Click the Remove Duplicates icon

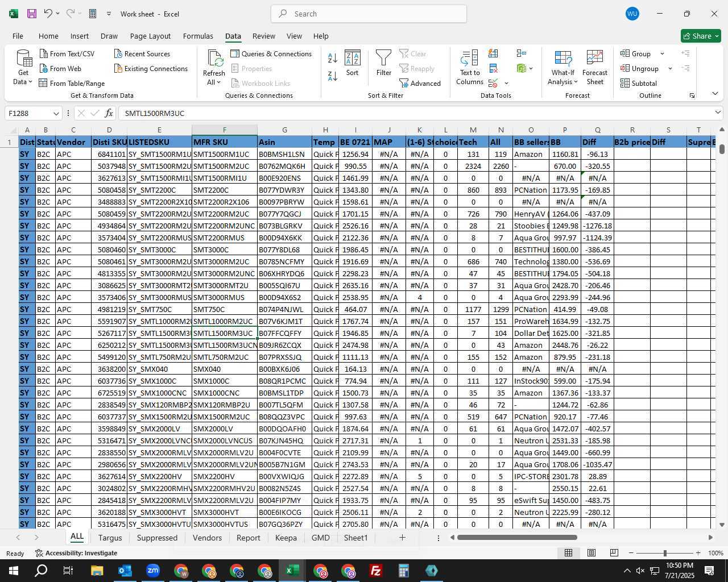click(493, 68)
